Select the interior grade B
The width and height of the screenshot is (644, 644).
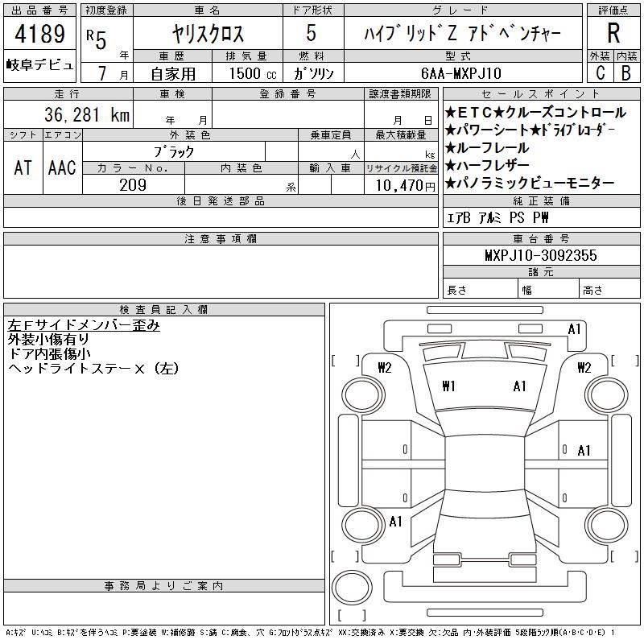tap(626, 72)
